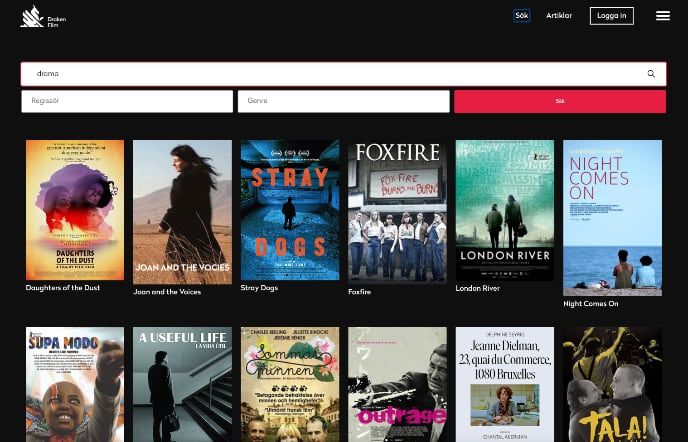Click the Draken Film logo
This screenshot has width=688, height=442.
[42, 16]
